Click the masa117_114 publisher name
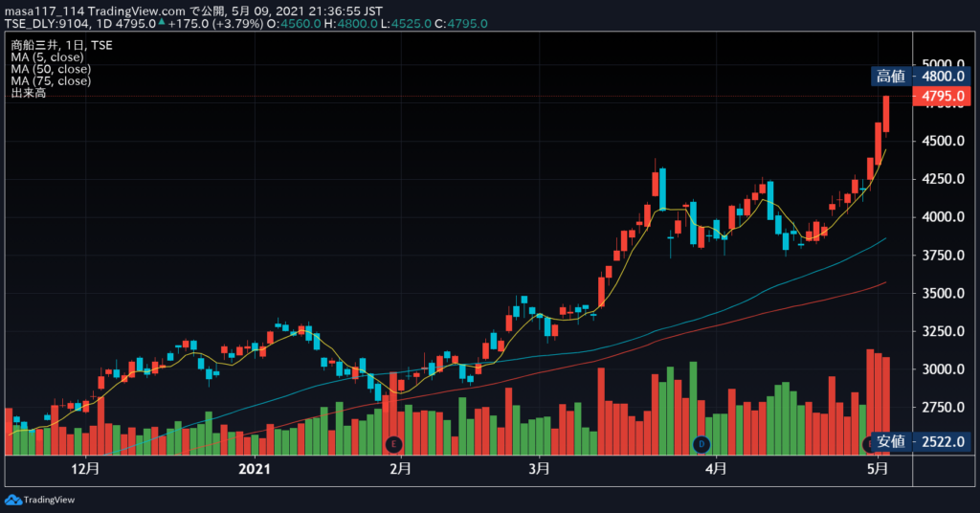The height and width of the screenshot is (513, 980). (44, 11)
